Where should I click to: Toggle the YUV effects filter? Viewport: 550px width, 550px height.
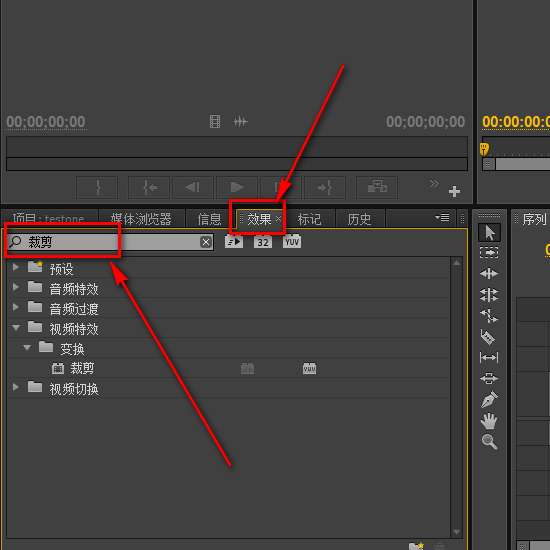point(292,242)
